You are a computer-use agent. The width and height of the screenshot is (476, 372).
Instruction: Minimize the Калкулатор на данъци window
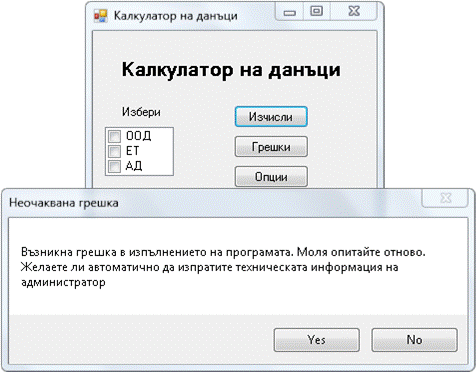tap(290, 12)
